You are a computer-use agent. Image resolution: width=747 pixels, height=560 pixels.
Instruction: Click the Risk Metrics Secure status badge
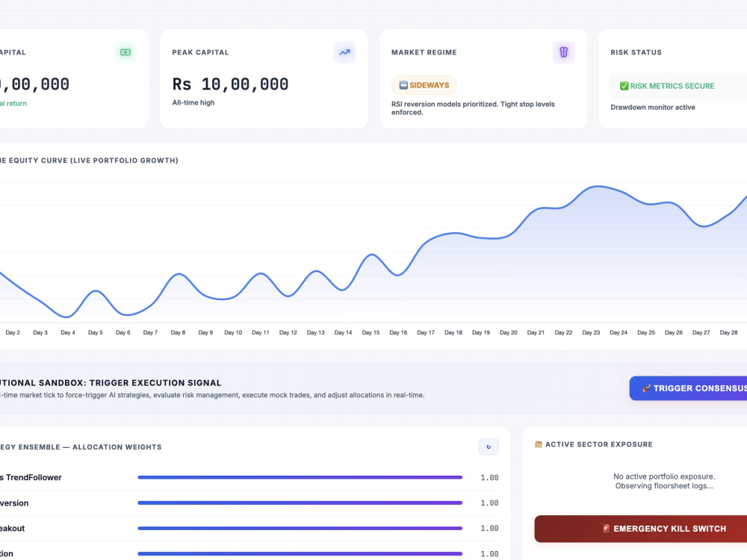point(678,86)
